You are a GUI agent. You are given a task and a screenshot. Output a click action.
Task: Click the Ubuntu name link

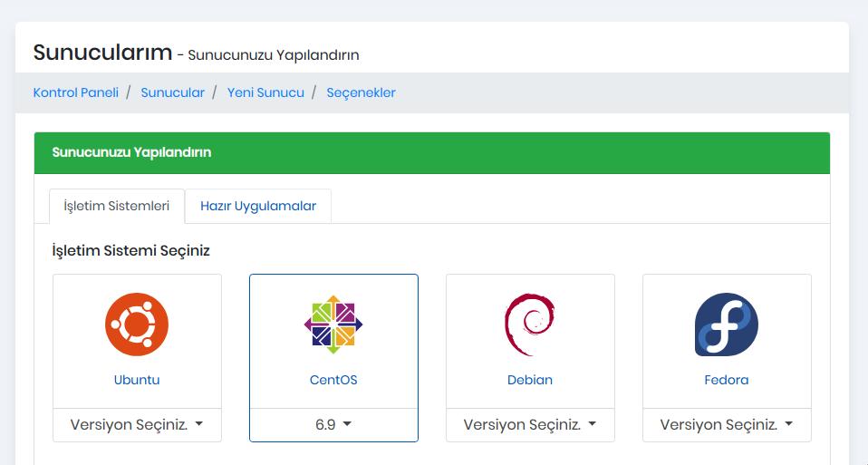pos(137,380)
